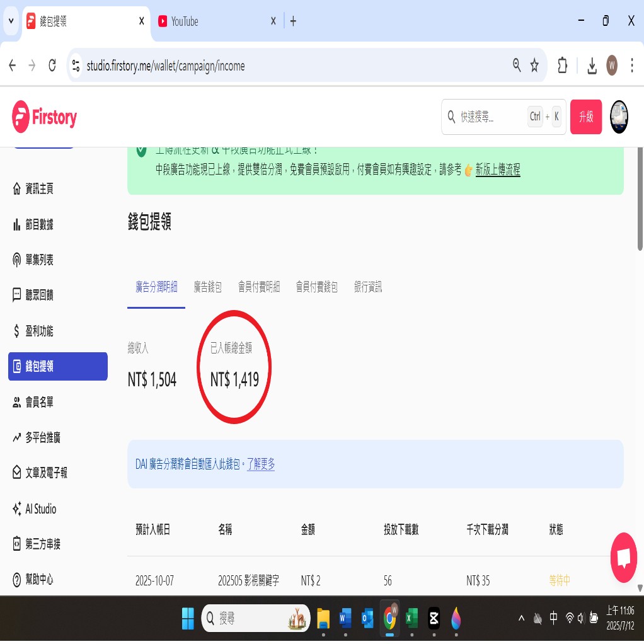Open 節目數據 bar chart icon
Image resolution: width=644 pixels, height=644 pixels.
pos(16,224)
